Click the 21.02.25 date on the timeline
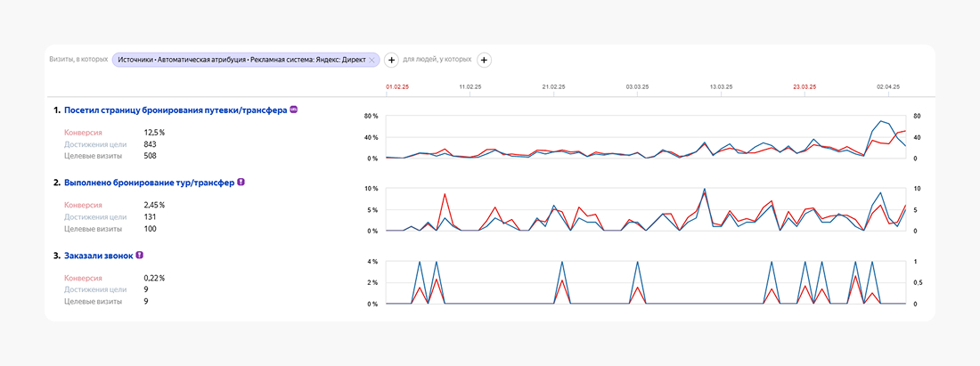 pos(553,87)
